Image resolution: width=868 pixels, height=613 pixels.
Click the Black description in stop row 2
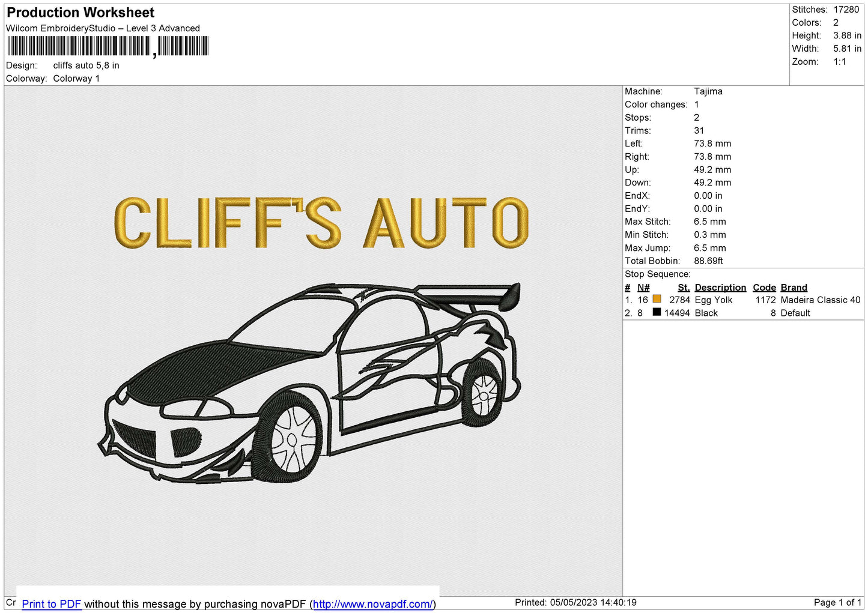click(706, 313)
